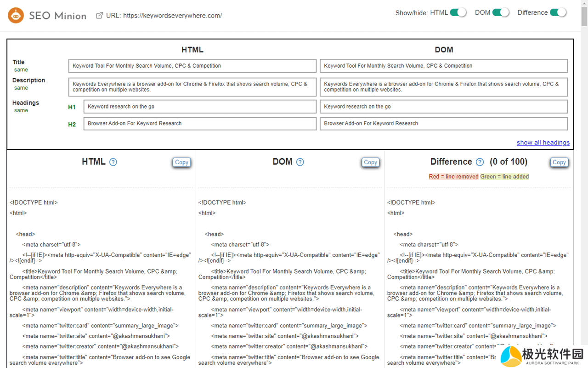Image resolution: width=588 pixels, height=368 pixels.
Task: Click the green line added legend
Action: [504, 177]
